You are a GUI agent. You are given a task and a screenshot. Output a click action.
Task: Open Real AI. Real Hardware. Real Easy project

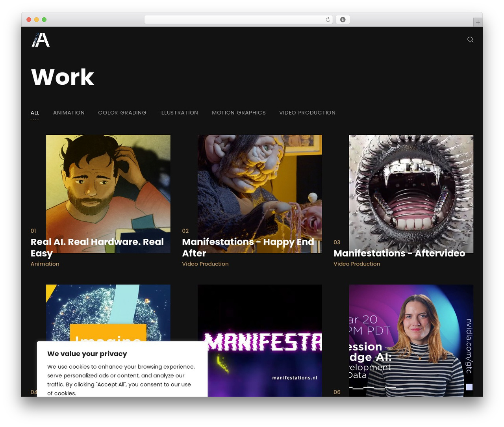coord(97,247)
